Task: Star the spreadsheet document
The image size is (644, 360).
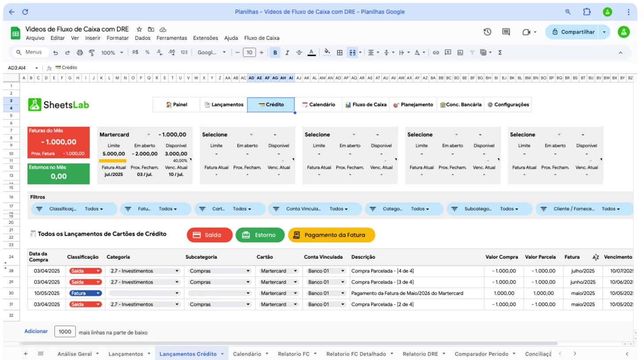Action: [139, 29]
